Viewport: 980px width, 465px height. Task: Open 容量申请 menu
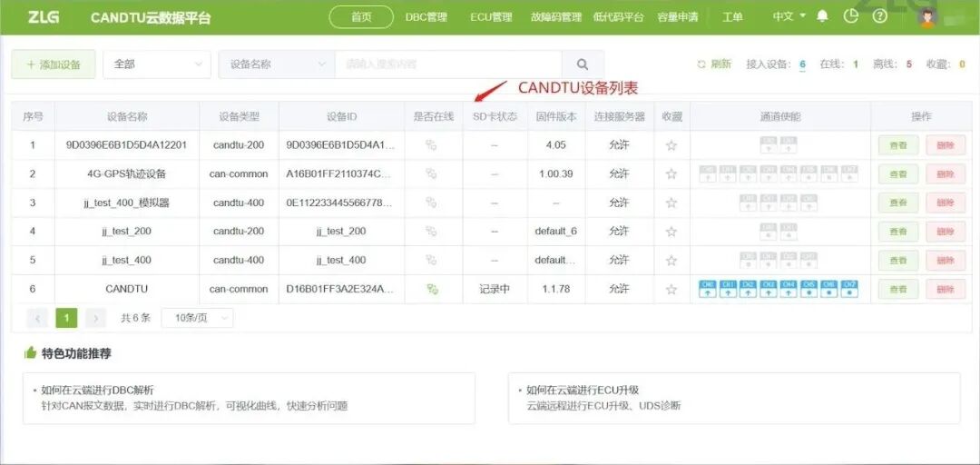(678, 17)
